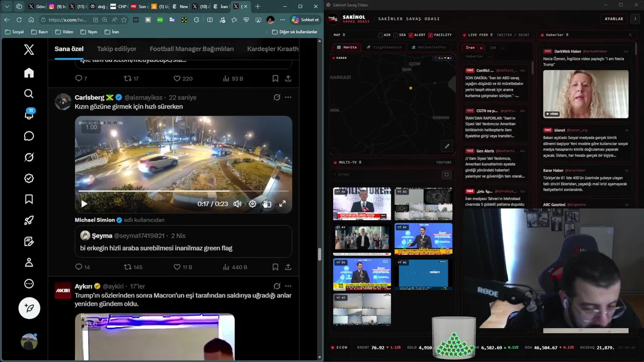Open X profile icon in sidebar

coord(29,262)
